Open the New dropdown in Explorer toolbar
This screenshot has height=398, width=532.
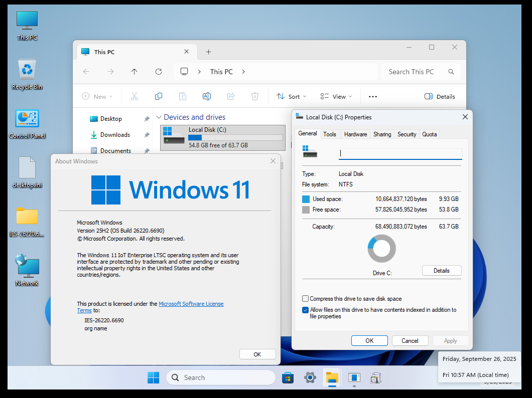point(97,97)
